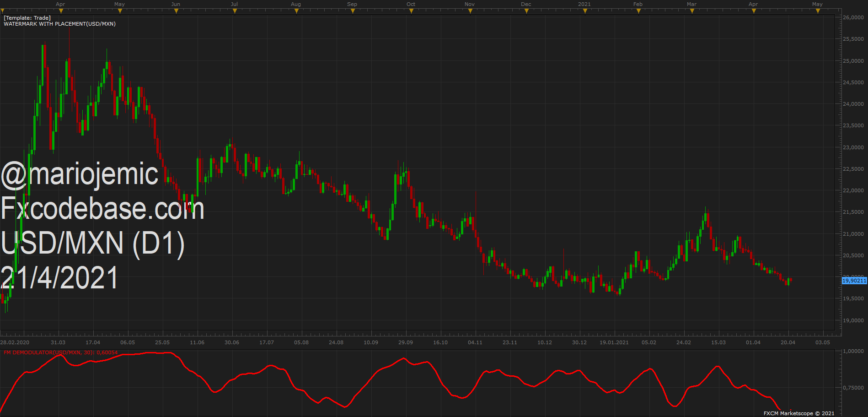
Task: Click the 19.01.2021 date label
Action: coord(614,342)
